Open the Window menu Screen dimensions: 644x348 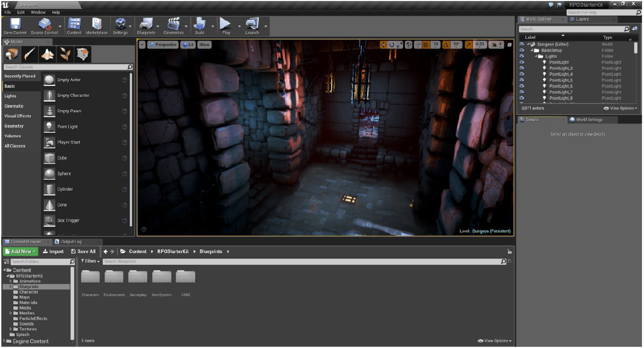point(38,12)
